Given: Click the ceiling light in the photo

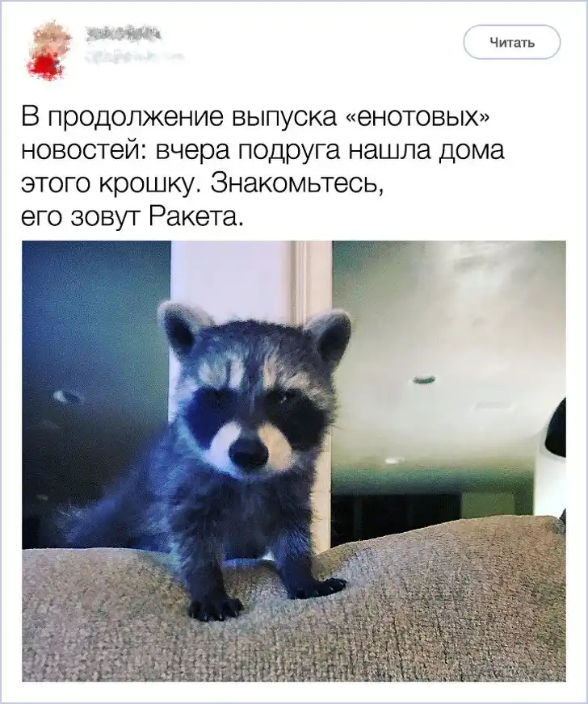Looking at the screenshot, I should 424,379.
